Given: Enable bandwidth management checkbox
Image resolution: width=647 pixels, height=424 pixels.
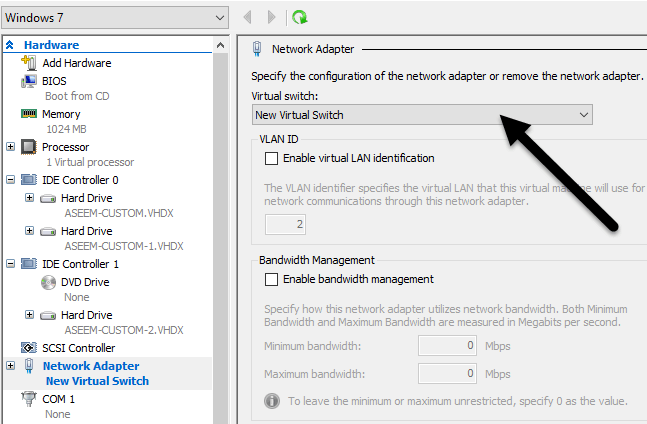Looking at the screenshot, I should pos(271,279).
